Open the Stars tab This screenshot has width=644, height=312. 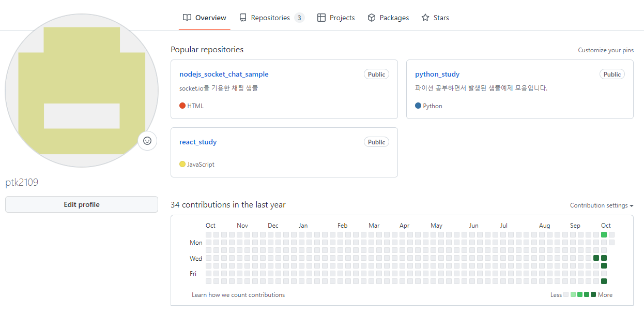tap(435, 18)
